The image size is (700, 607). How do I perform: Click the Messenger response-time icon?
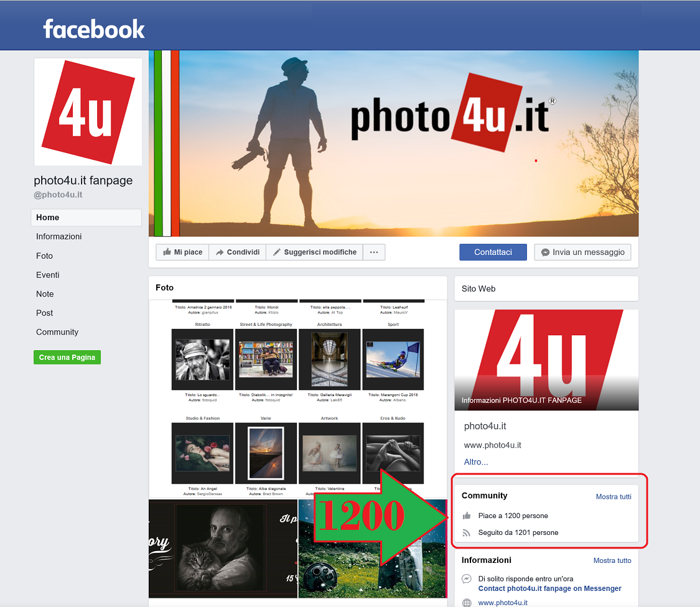pyautogui.click(x=467, y=579)
